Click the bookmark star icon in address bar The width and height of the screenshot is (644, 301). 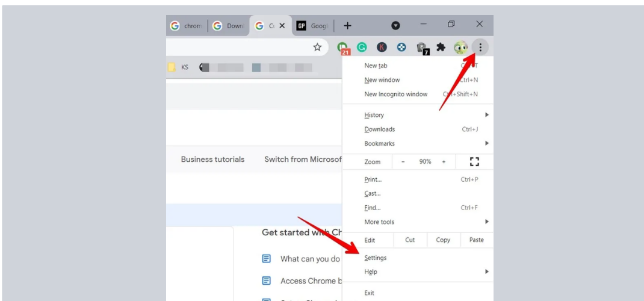(317, 48)
